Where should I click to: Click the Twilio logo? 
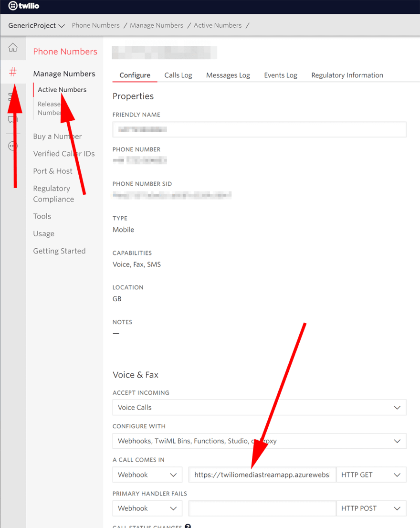(x=23, y=6)
